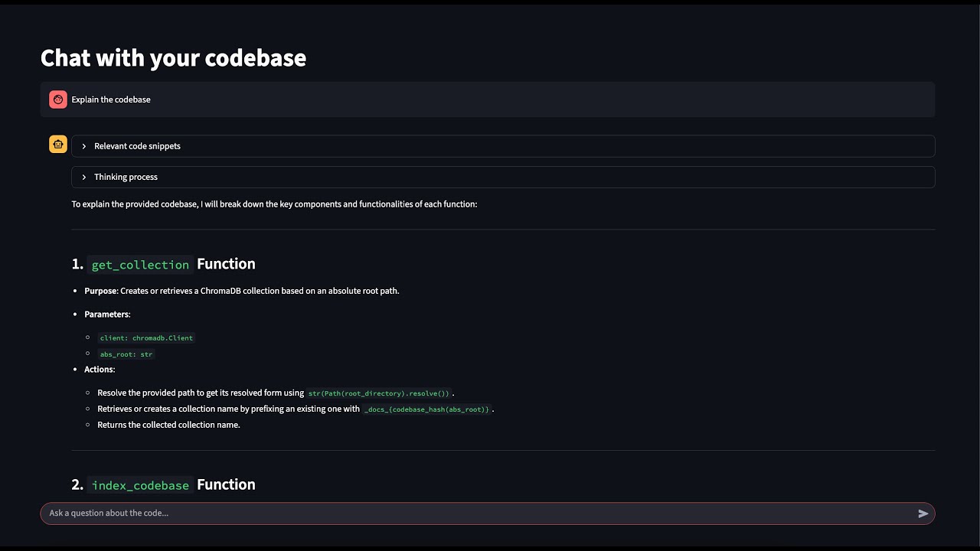The width and height of the screenshot is (980, 551).
Task: Click the intro sentence 'To explain the provided codebase'
Action: (274, 204)
